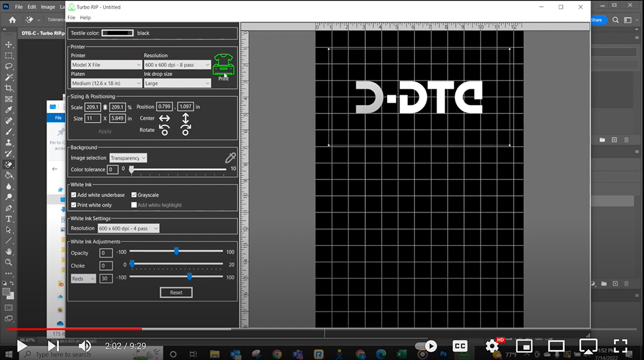Expand the Platen size dropdown
This screenshot has width=644, height=360.
pyautogui.click(x=106, y=84)
